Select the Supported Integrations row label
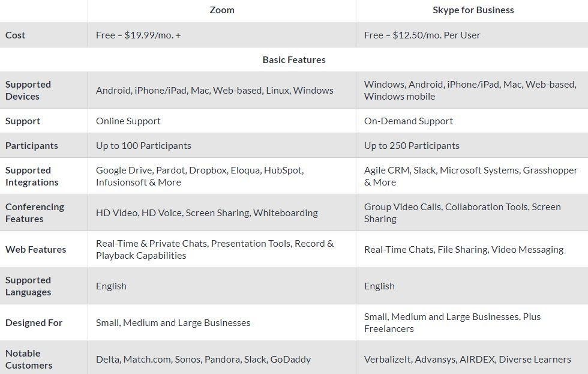Viewport: 588px width, 374px height. (x=32, y=176)
